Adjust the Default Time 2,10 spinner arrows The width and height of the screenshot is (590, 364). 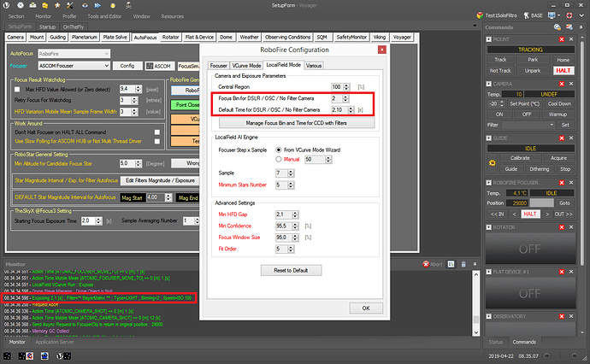click(351, 110)
